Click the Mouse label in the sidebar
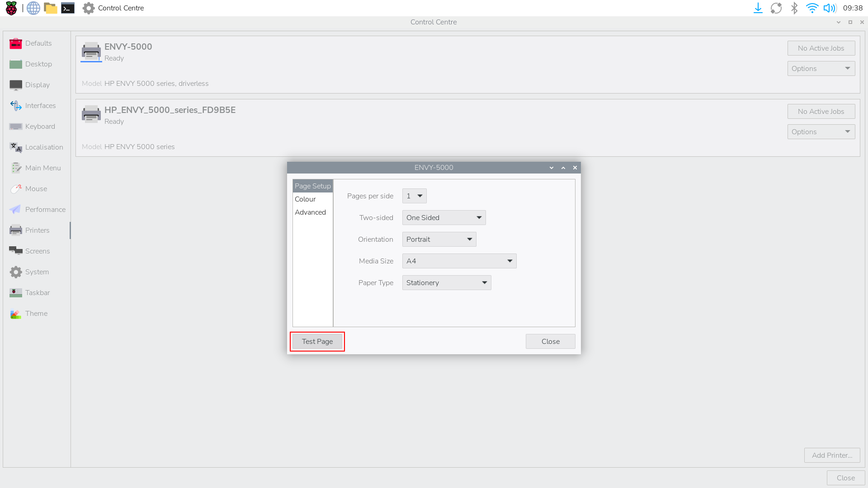868x488 pixels. (36, 189)
